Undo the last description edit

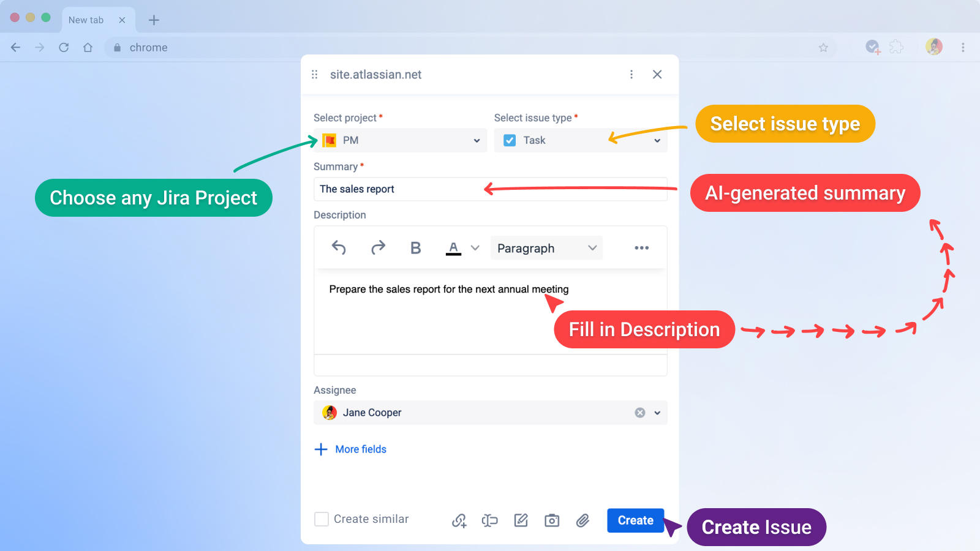pyautogui.click(x=339, y=247)
